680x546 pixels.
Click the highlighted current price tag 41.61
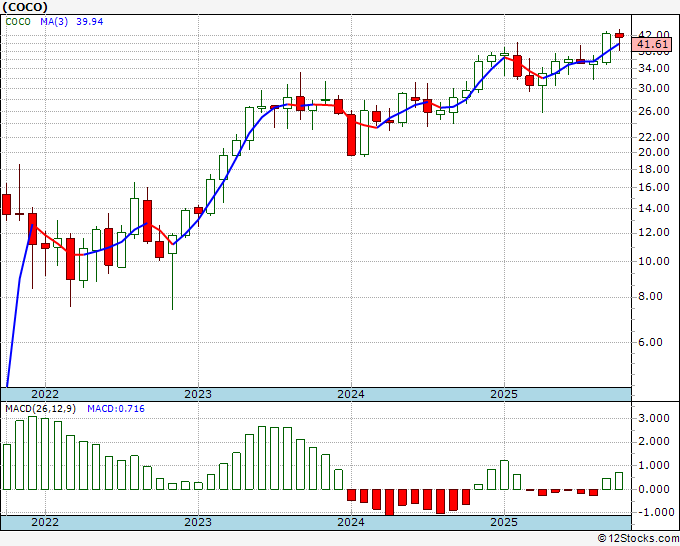tap(652, 44)
